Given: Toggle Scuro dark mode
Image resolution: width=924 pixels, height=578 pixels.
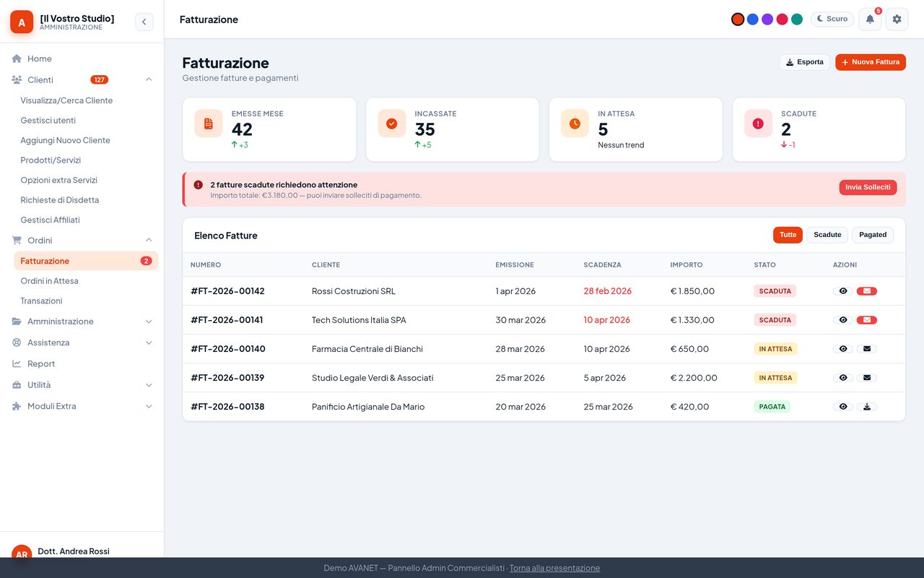Looking at the screenshot, I should click(832, 20).
